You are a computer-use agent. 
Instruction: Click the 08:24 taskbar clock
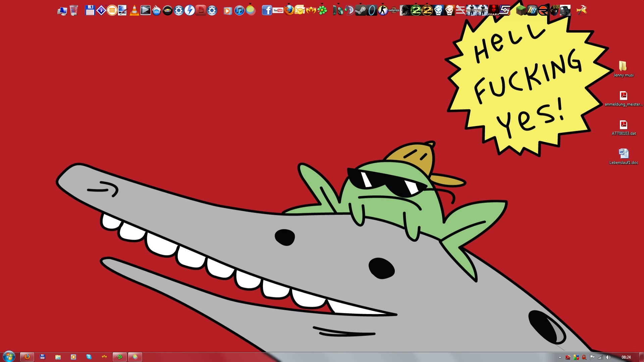[626, 357]
